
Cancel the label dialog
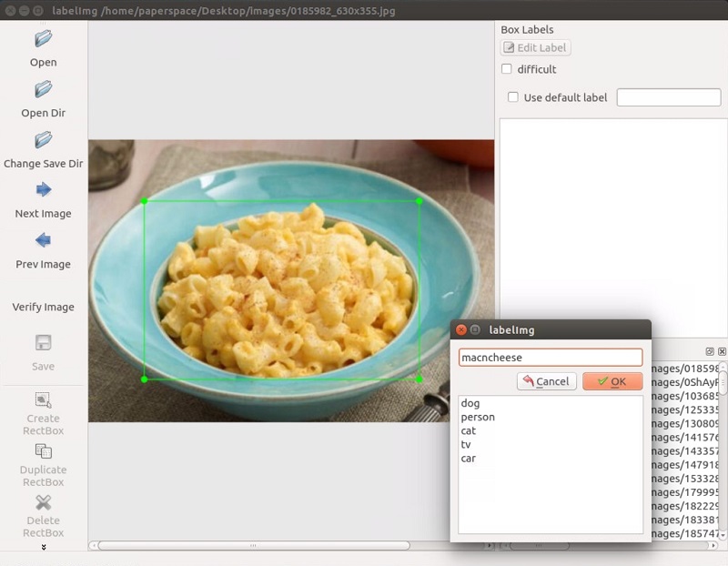click(546, 381)
